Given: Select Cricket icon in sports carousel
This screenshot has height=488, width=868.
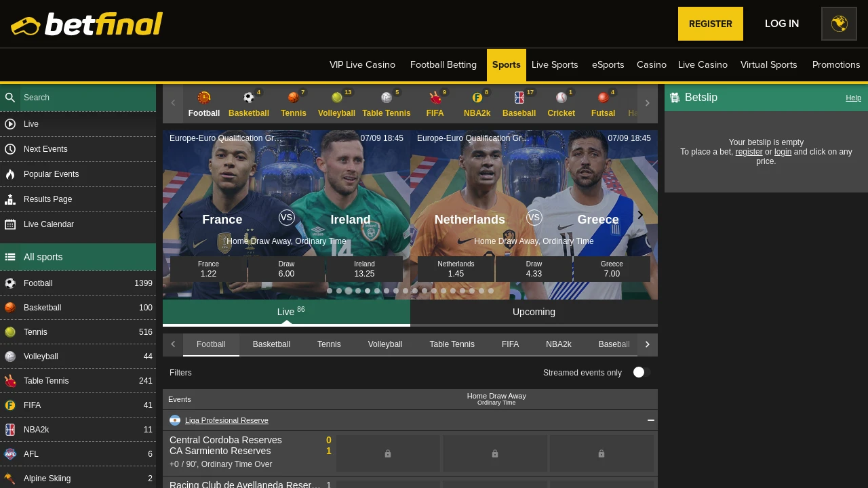Looking at the screenshot, I should click(561, 98).
